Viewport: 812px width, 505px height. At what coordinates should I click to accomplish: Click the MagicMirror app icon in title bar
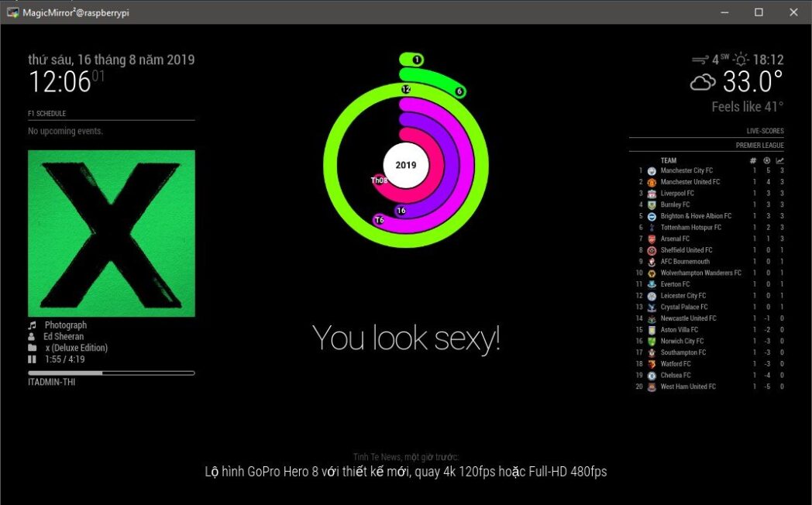click(x=12, y=12)
